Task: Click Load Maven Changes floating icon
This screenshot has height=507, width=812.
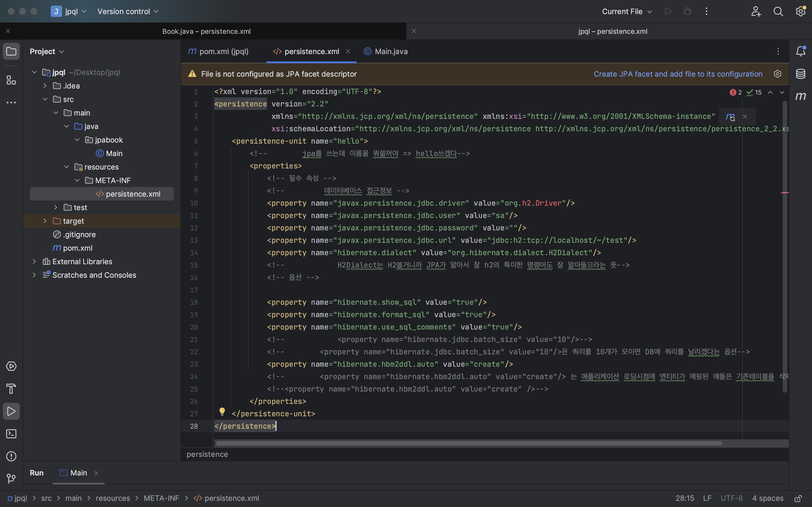Action: point(730,117)
